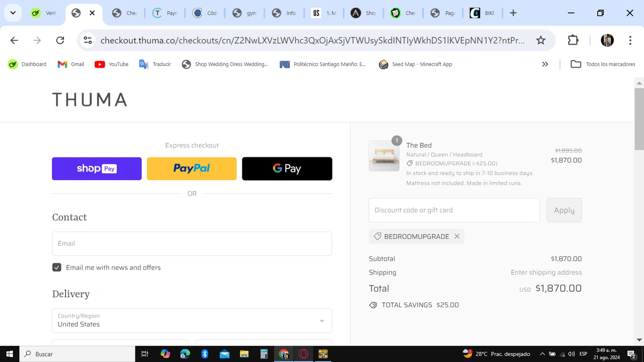The image size is (644, 362).
Task: Open Politécnico Santiago Mariño bookmark
Action: (323, 64)
